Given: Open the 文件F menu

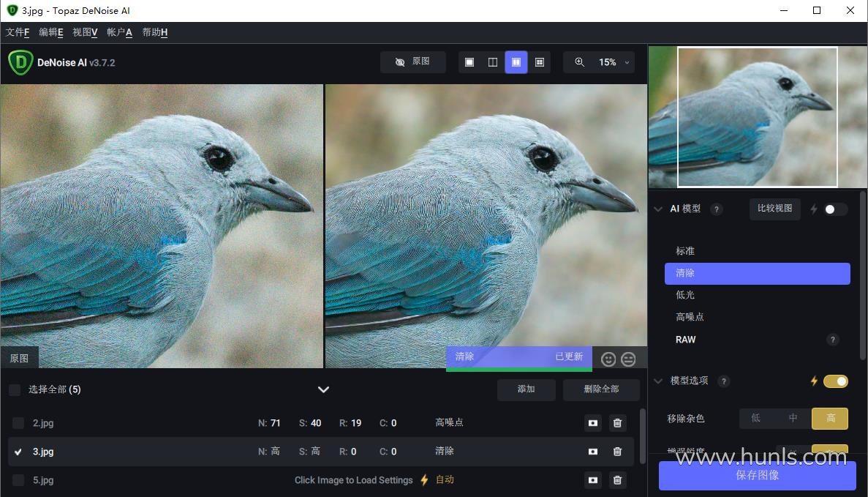Looking at the screenshot, I should pos(18,32).
